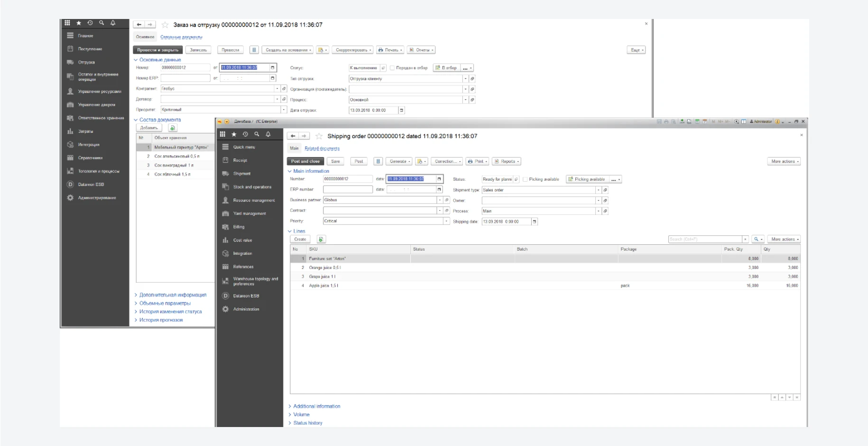The height and width of the screenshot is (446, 868).
Task: Open Reports dropdown in Shipping order
Action: [x=506, y=161]
